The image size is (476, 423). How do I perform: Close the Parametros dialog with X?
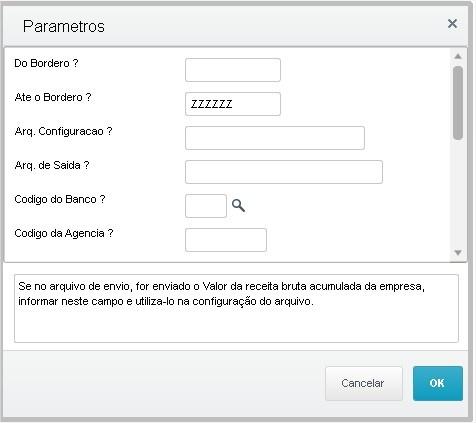coord(452,24)
